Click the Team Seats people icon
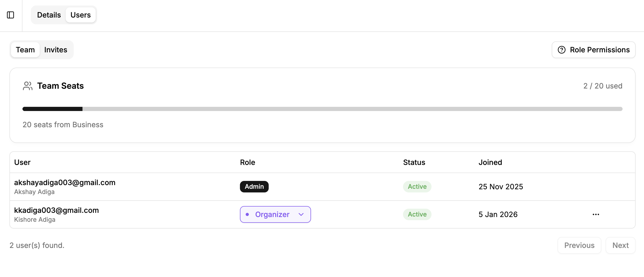Image resolution: width=644 pixels, height=277 pixels. coord(27,86)
